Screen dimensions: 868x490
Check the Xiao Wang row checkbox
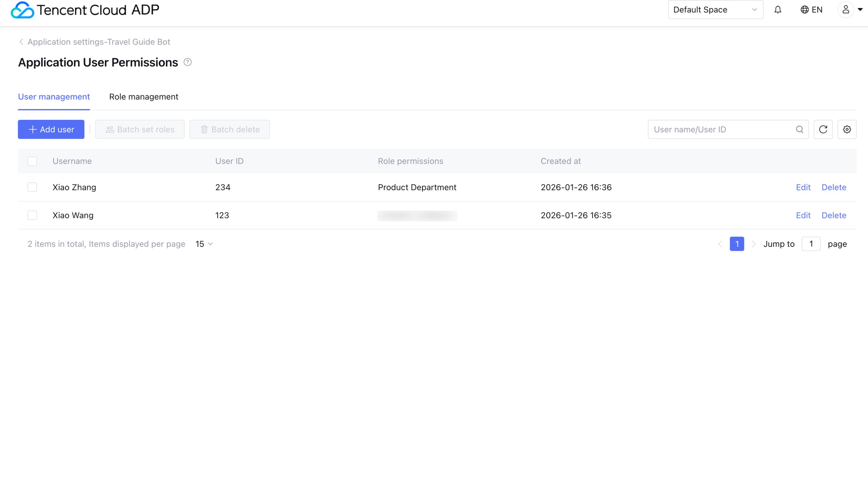[32, 215]
